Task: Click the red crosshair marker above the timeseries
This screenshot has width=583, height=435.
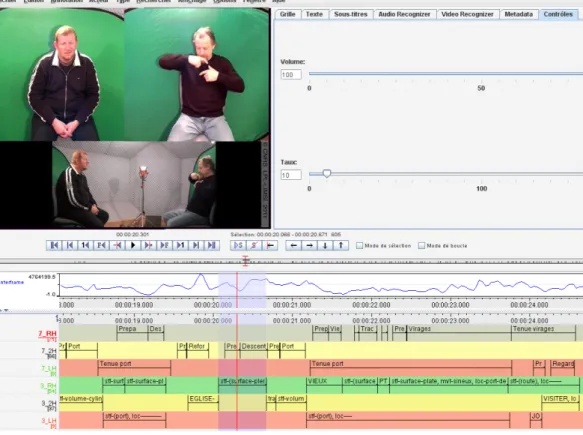Action: tap(245, 261)
